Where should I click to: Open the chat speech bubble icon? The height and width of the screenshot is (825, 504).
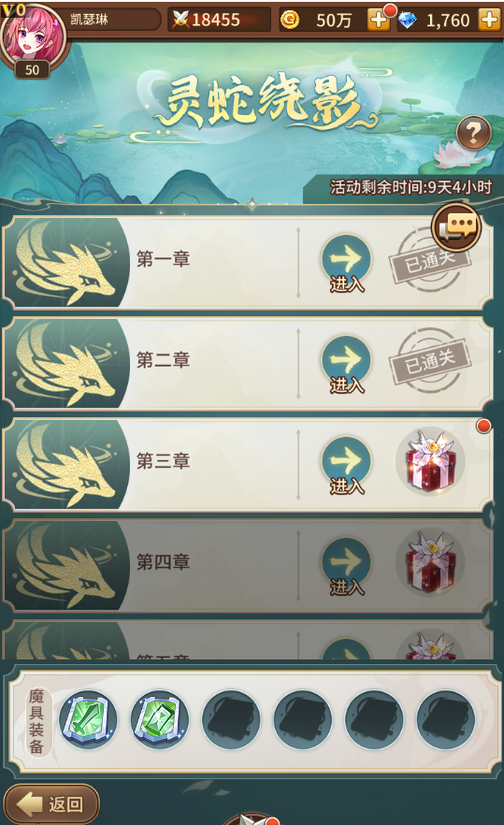(x=456, y=228)
